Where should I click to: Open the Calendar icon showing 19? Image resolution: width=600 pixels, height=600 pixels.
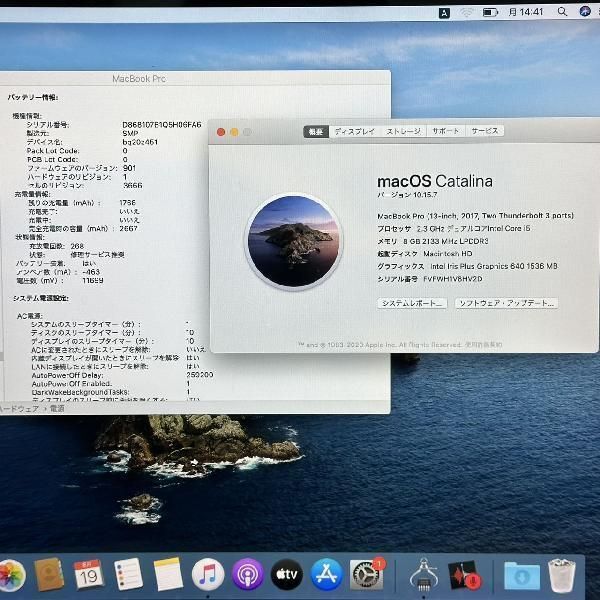88,574
